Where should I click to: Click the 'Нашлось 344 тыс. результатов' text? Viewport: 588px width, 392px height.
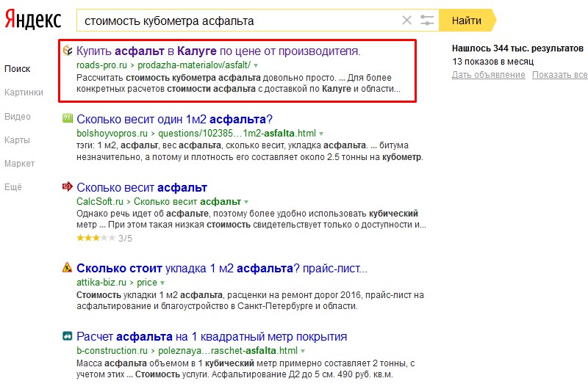[x=517, y=48]
